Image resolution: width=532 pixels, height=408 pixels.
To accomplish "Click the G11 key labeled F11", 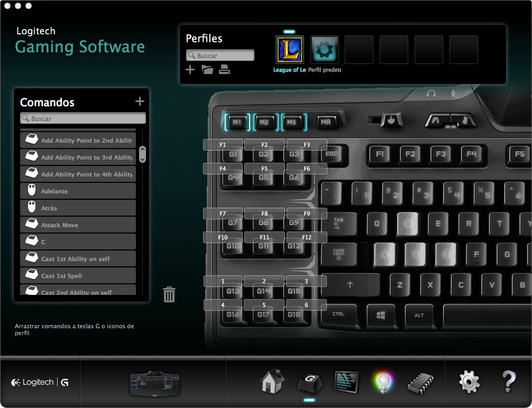I will pyautogui.click(x=263, y=246).
